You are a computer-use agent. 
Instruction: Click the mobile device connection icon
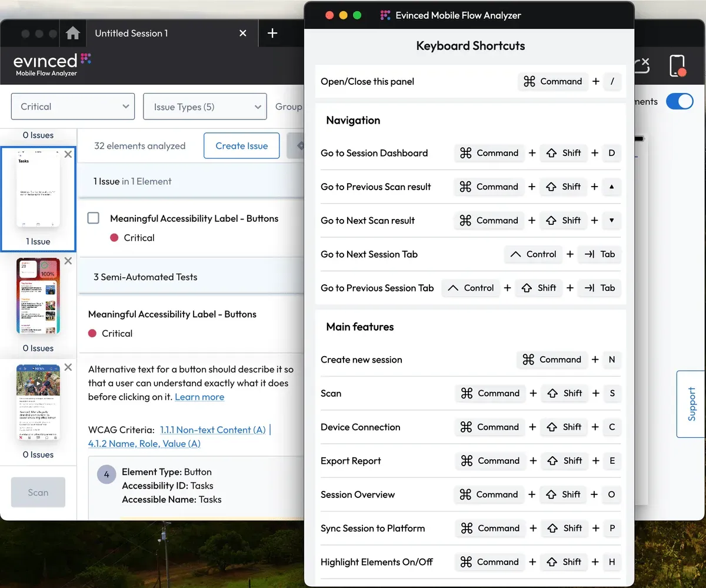[678, 65]
